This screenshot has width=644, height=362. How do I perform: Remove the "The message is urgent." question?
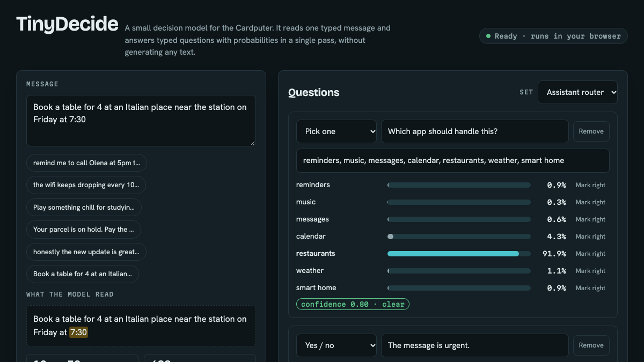pyautogui.click(x=591, y=345)
